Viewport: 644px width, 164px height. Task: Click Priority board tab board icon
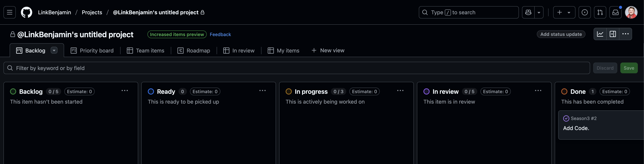pos(74,50)
